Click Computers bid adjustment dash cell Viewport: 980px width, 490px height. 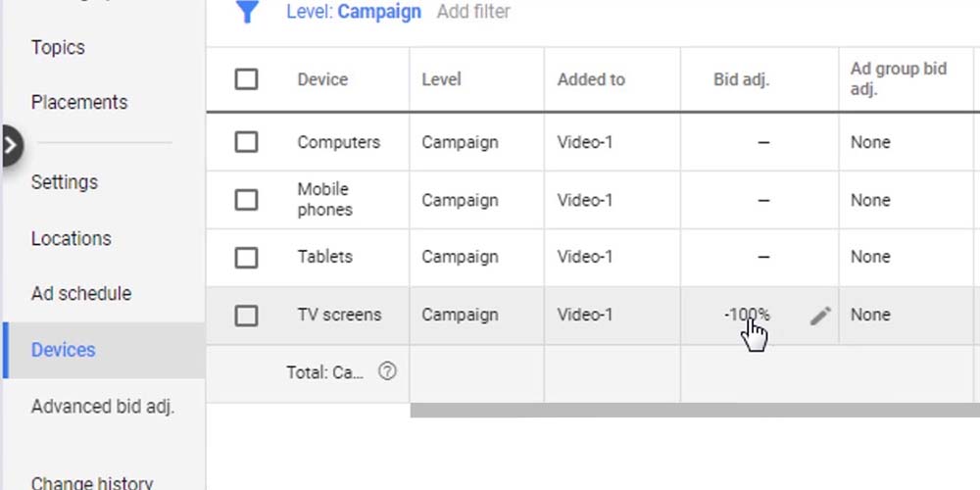click(x=763, y=142)
